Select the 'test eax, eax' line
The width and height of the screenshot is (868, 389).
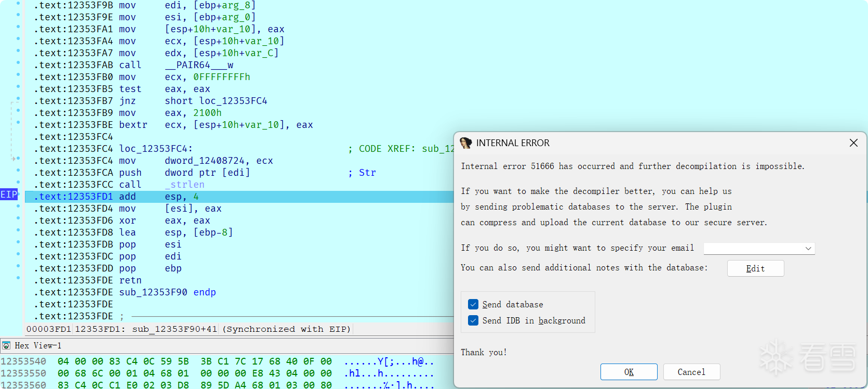122,89
